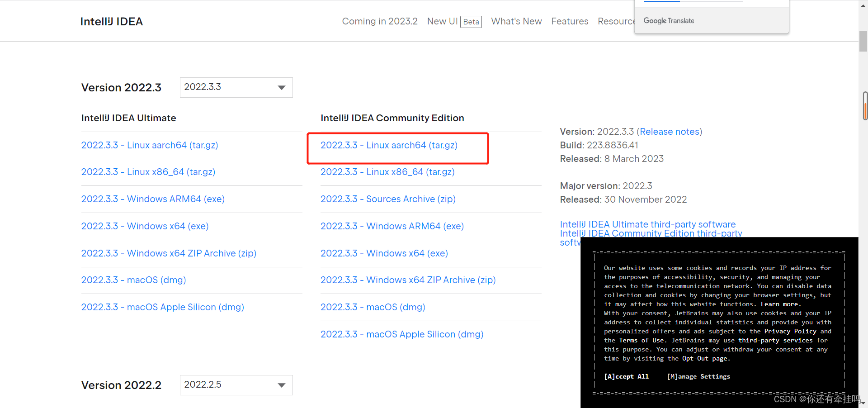Select the 'Major version: 2022.3' text

(606, 186)
